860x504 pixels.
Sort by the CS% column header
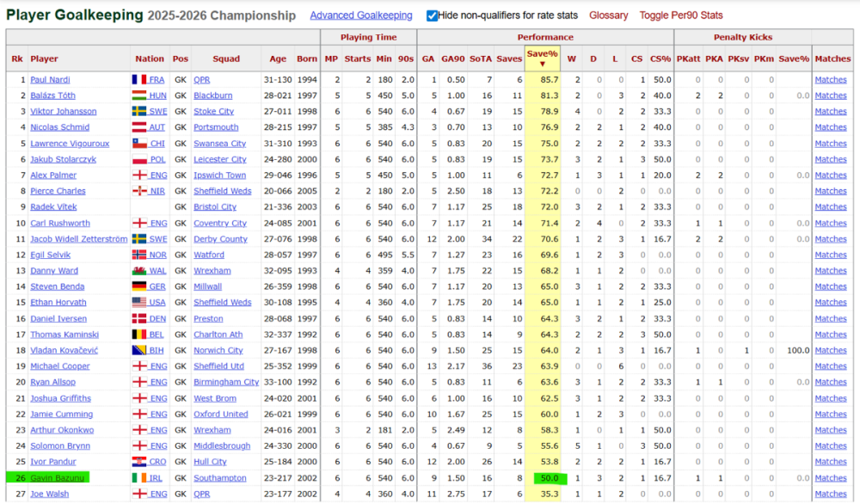tap(660, 59)
